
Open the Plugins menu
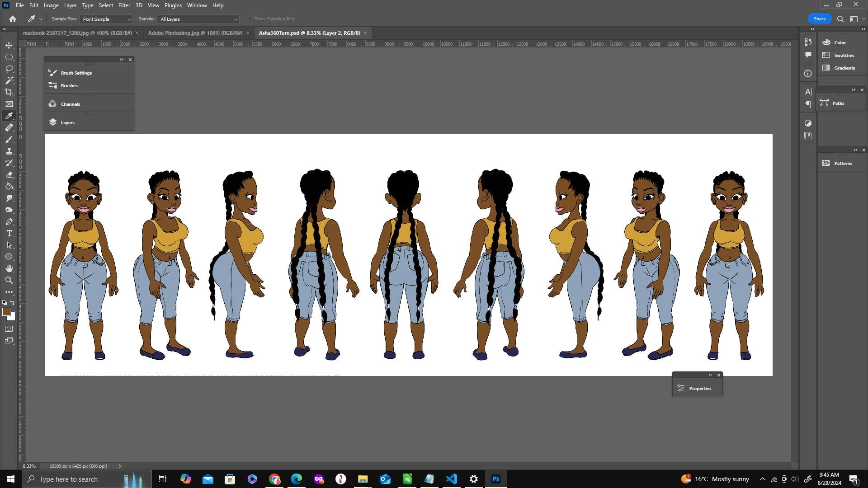(x=173, y=5)
